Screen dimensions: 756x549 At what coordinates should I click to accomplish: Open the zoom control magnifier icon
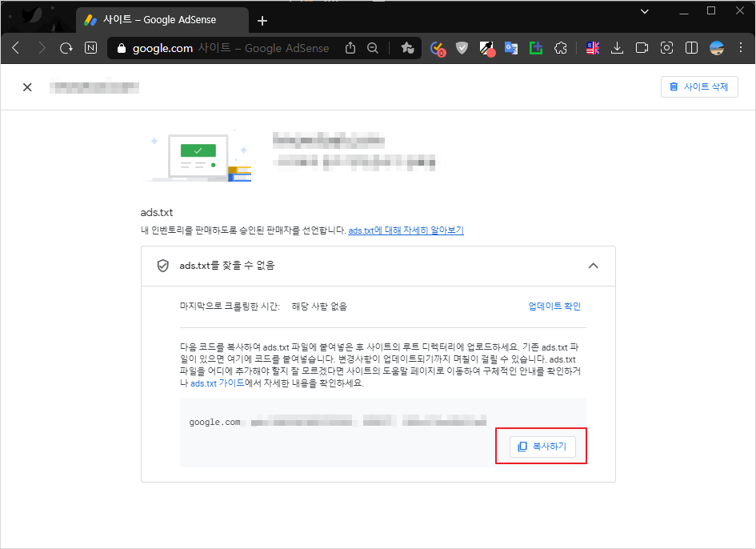373,48
